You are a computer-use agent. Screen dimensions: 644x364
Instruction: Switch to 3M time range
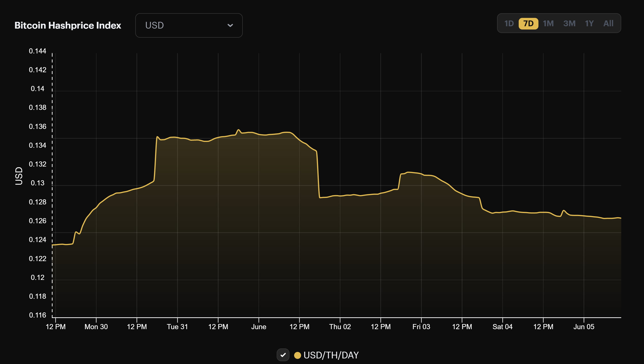coord(569,23)
